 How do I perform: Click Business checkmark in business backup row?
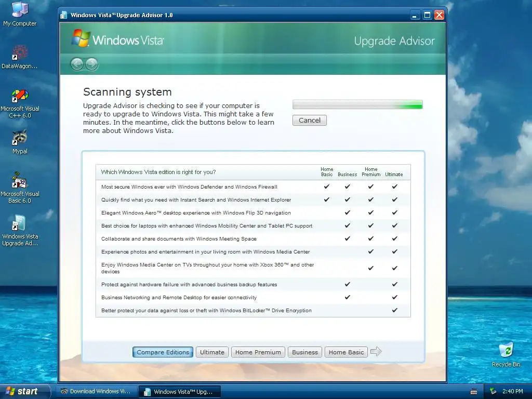coord(348,284)
